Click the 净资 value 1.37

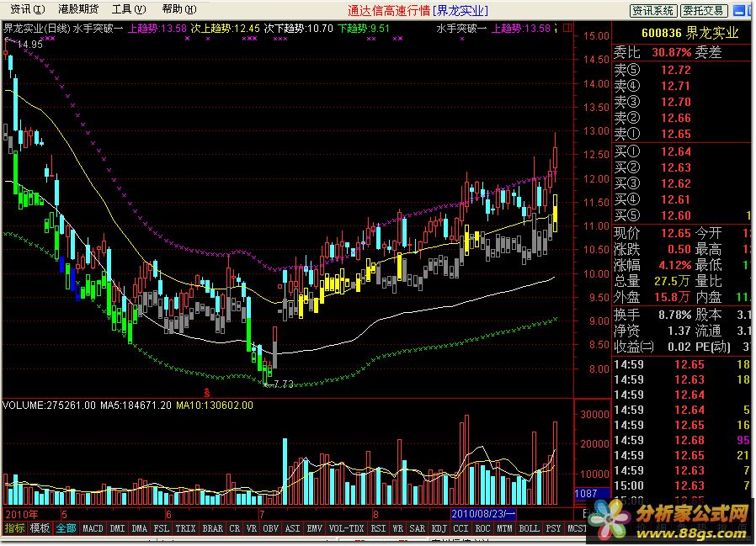[x=679, y=331]
